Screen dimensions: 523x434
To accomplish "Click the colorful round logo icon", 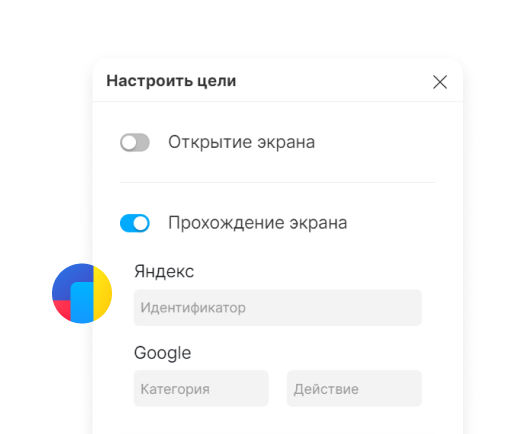I will 82,293.
